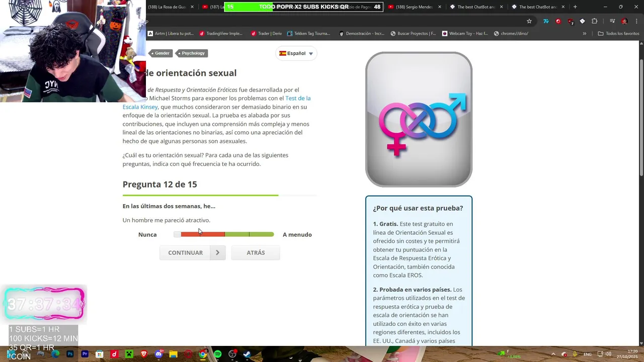Open the Chrome three-dot menu
644x362 pixels.
[636, 21]
